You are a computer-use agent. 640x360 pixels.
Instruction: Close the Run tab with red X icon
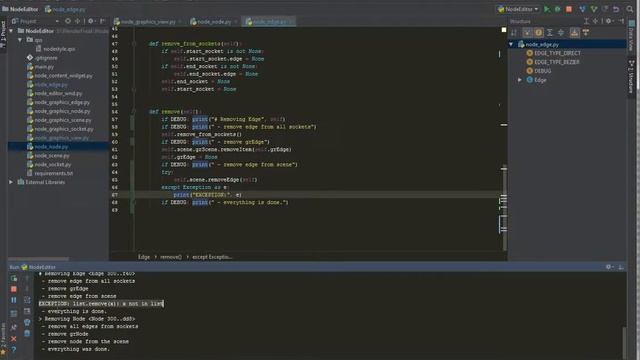(14, 339)
